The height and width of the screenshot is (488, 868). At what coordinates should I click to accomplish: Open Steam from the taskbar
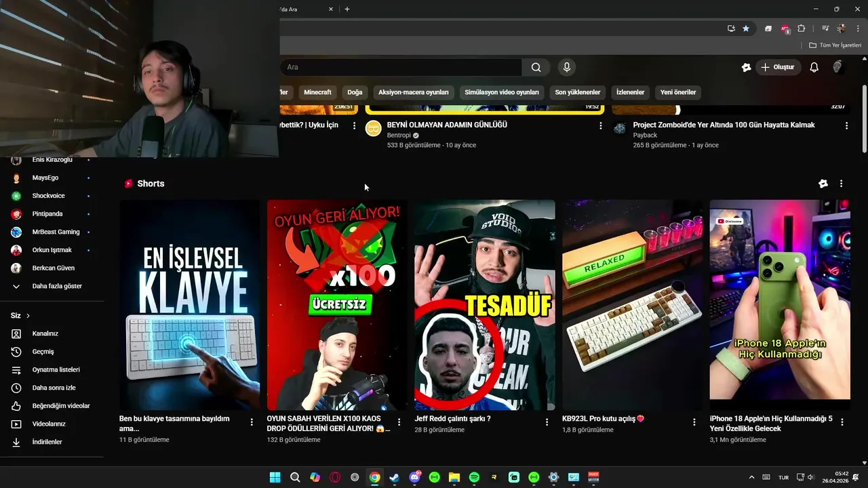pyautogui.click(x=394, y=477)
